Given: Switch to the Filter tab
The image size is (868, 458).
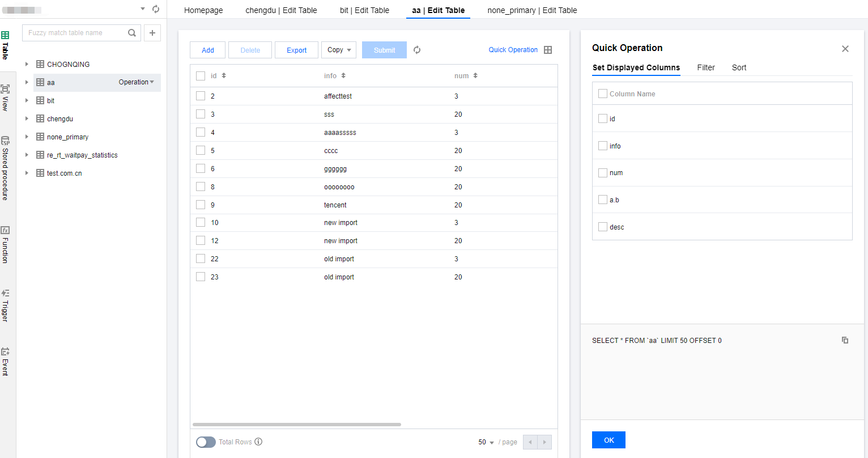Looking at the screenshot, I should (x=706, y=67).
